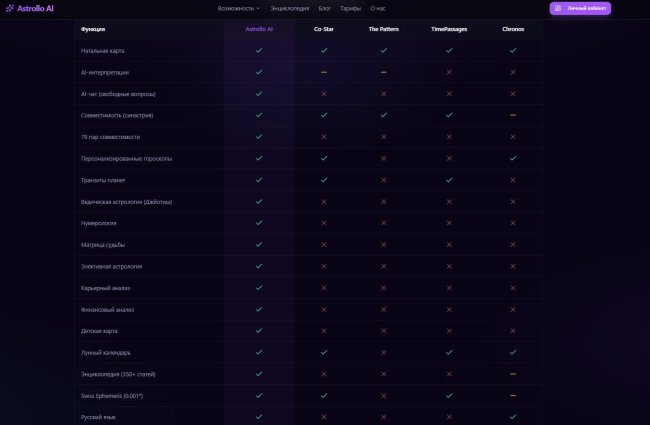Click the Лунный календарь label
650x425 pixels.
pyautogui.click(x=106, y=352)
